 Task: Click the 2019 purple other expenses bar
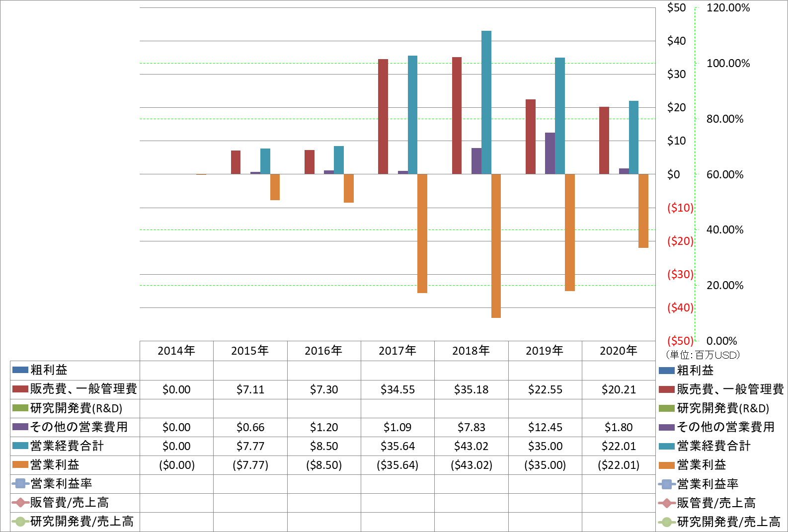coord(550,153)
